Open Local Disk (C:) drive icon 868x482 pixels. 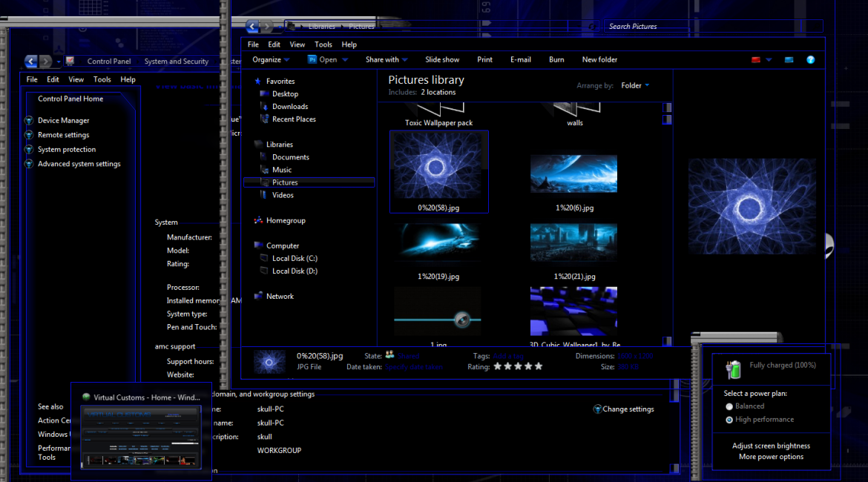click(x=265, y=258)
